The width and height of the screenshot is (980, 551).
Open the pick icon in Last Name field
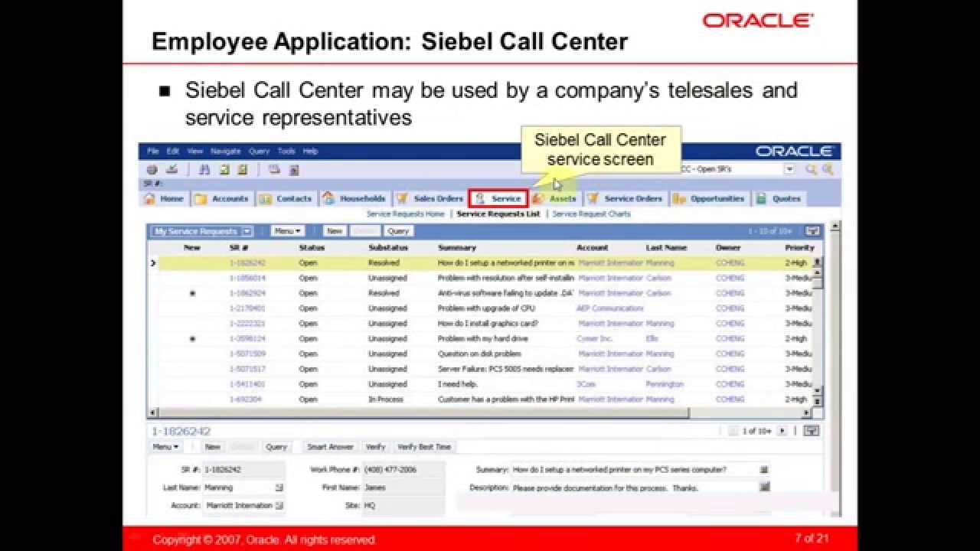tap(279, 487)
